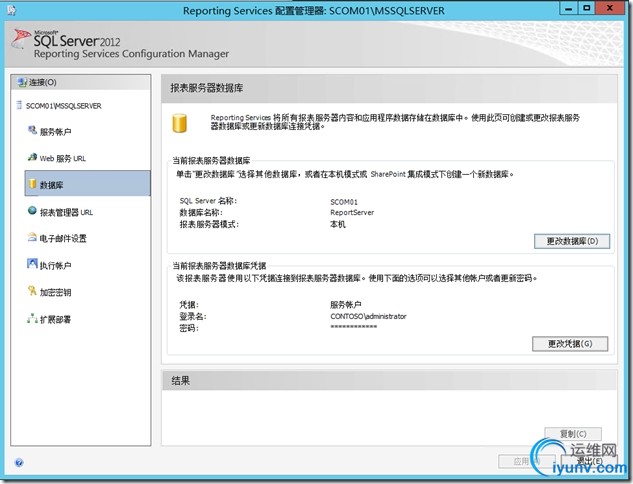The width and height of the screenshot is (633, 484).
Task: Click the SQL Server 名称 label
Action: (208, 201)
